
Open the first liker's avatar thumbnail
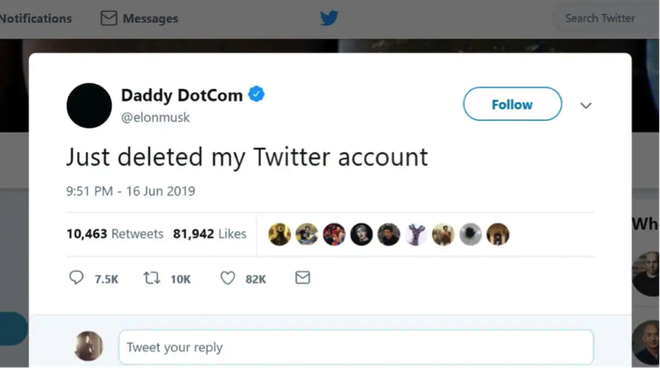click(279, 234)
